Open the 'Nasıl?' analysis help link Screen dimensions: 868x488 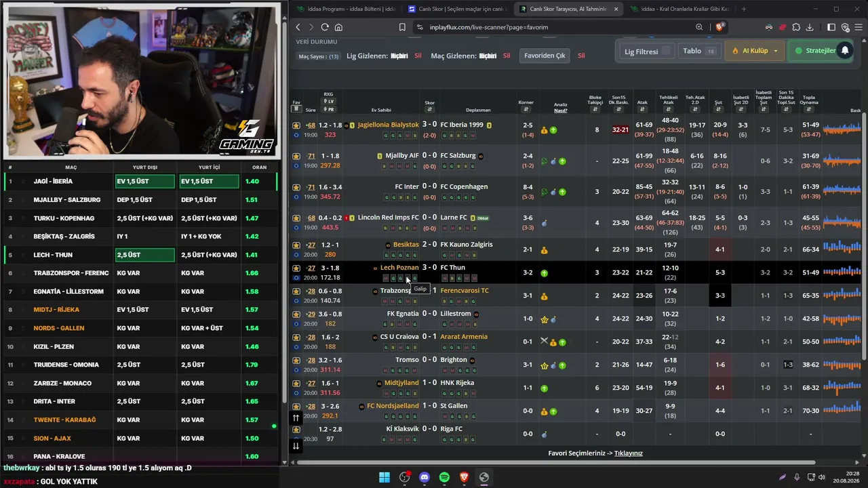click(560, 110)
